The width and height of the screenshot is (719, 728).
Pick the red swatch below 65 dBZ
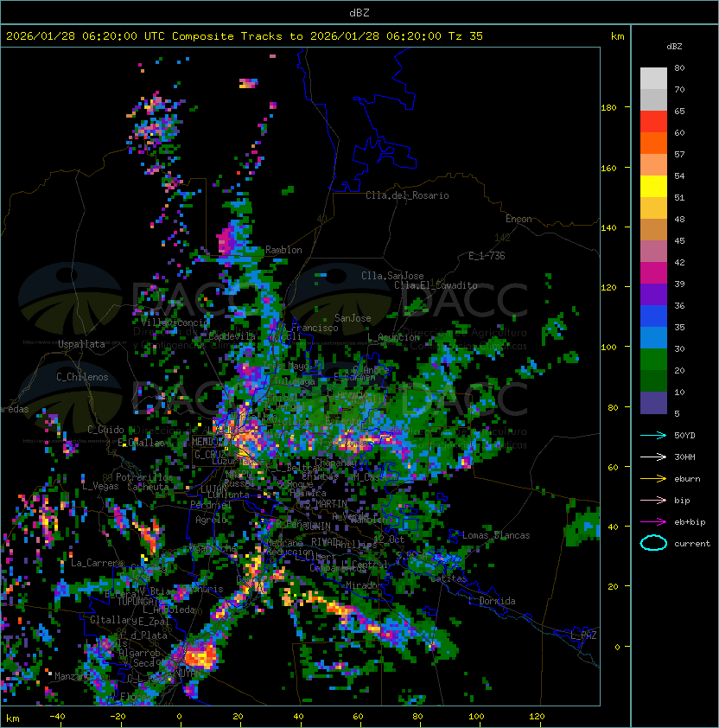(x=653, y=122)
